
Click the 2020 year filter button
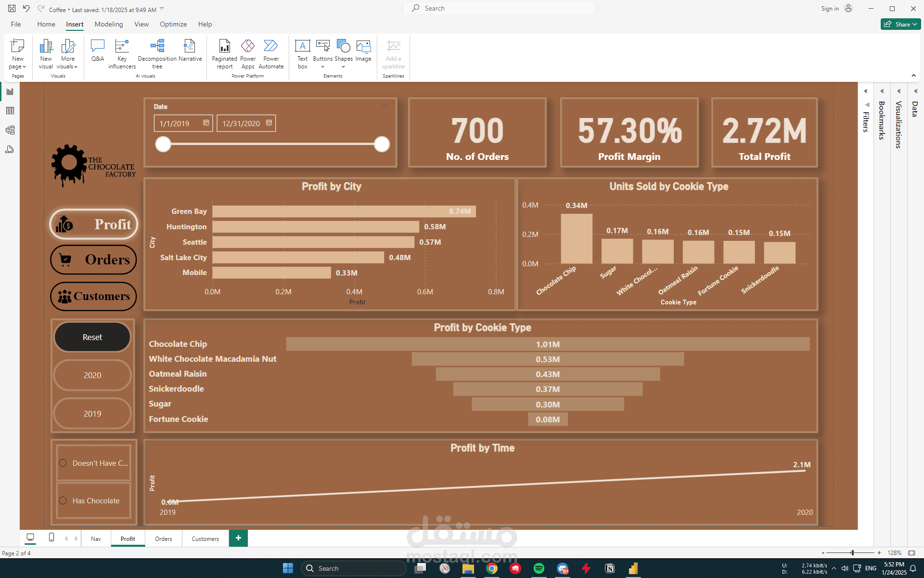[x=92, y=375]
